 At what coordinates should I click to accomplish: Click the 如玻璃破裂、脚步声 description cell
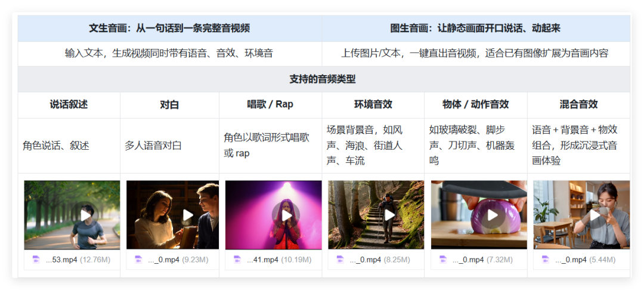click(x=476, y=146)
